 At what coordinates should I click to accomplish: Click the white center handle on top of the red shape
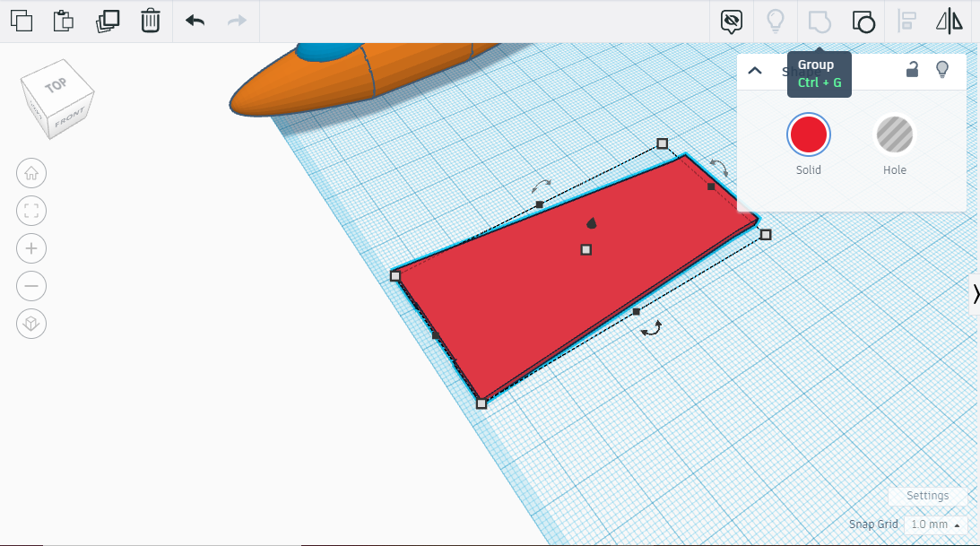pos(585,250)
